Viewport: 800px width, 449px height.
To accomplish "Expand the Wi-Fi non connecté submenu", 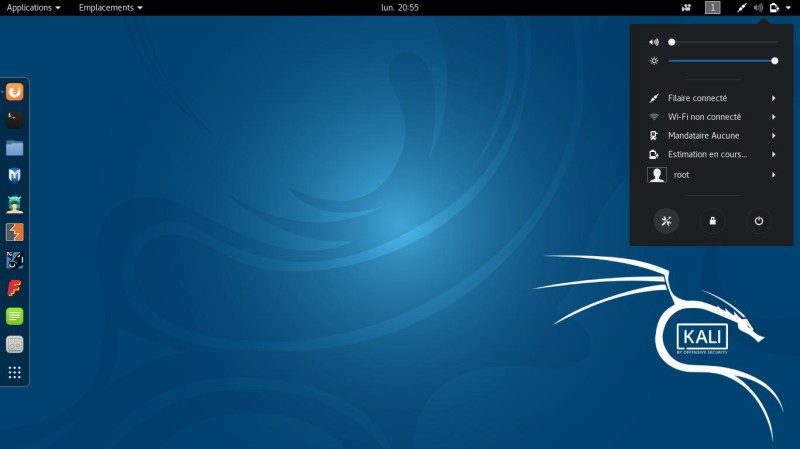I will (x=712, y=117).
